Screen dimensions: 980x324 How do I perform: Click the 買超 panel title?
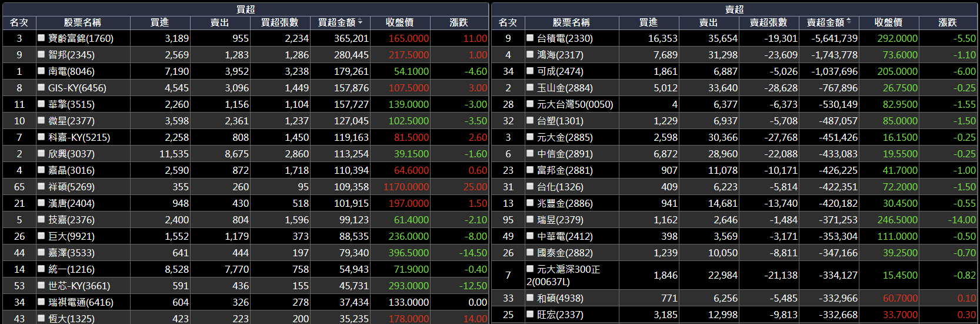pyautogui.click(x=245, y=9)
